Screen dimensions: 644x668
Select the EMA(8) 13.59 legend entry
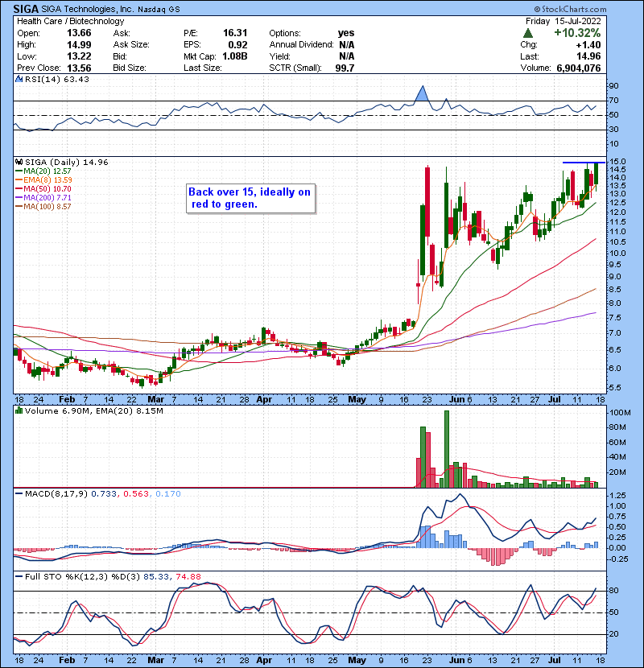(43, 179)
